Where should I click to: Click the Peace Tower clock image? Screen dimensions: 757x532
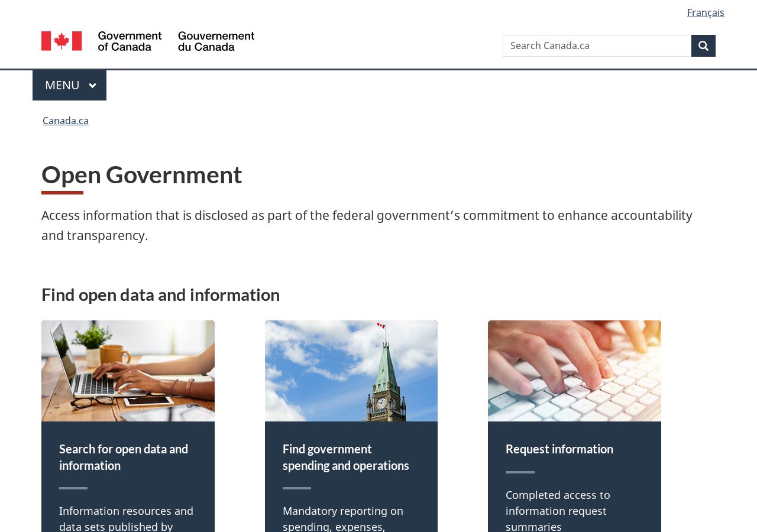coord(351,371)
